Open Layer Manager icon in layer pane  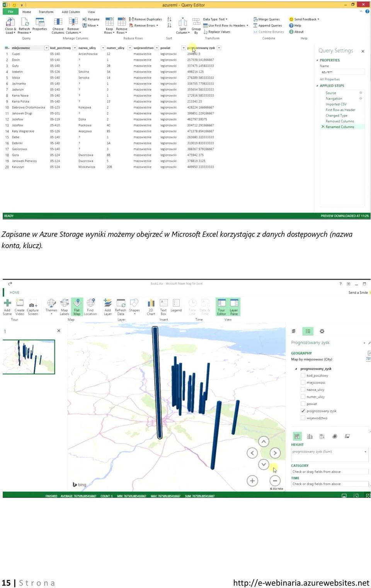click(x=294, y=331)
